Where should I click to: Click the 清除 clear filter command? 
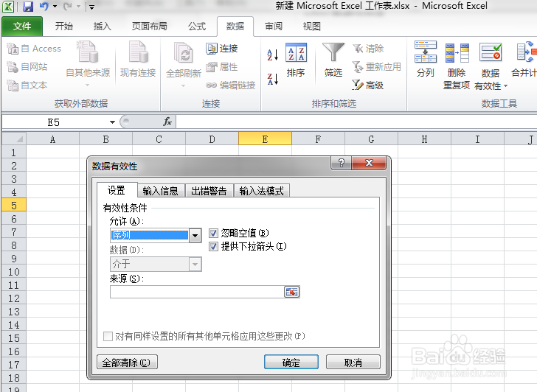coord(368,49)
